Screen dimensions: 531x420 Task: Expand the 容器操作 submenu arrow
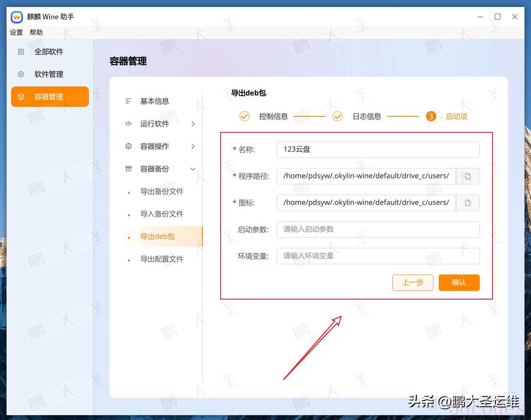(193, 146)
